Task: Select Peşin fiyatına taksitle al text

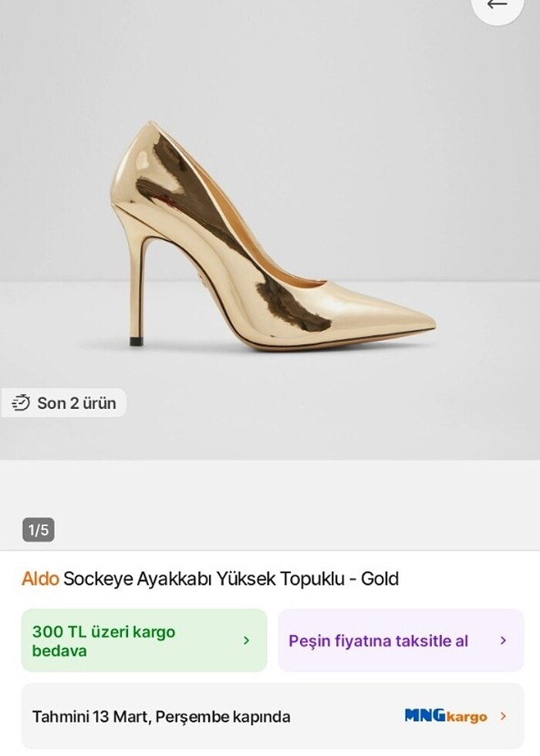Action: tap(378, 640)
